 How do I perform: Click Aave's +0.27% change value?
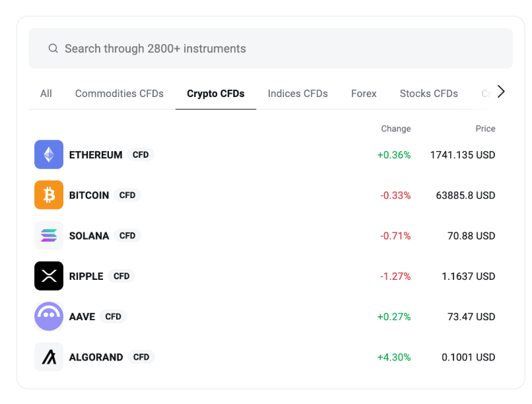click(x=394, y=316)
